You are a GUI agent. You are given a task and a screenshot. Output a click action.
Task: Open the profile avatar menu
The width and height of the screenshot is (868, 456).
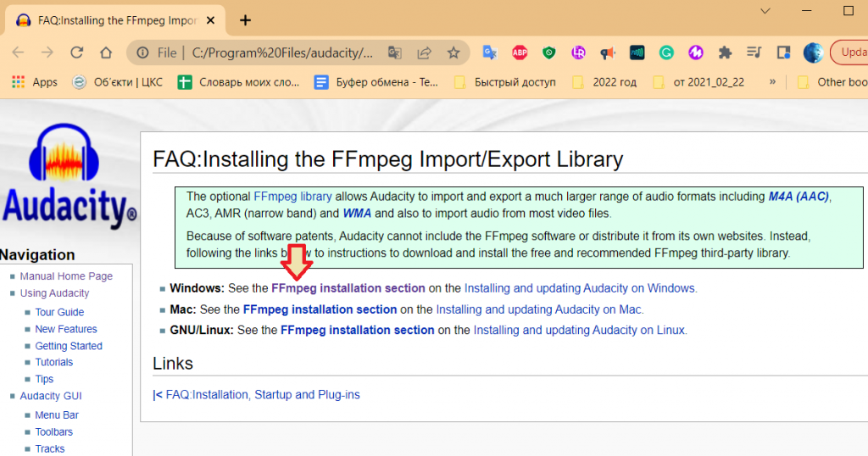[813, 53]
